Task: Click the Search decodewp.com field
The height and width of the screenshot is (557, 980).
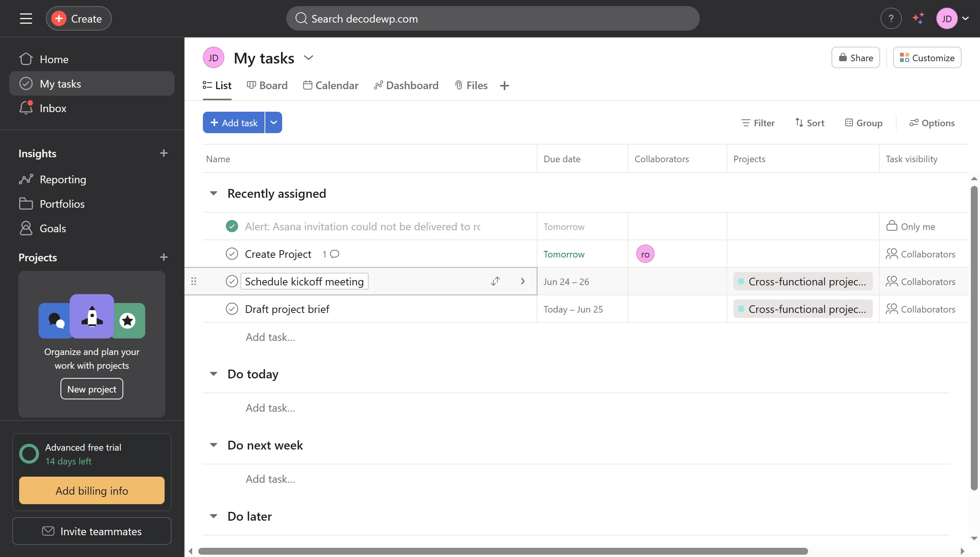Action: click(x=493, y=18)
